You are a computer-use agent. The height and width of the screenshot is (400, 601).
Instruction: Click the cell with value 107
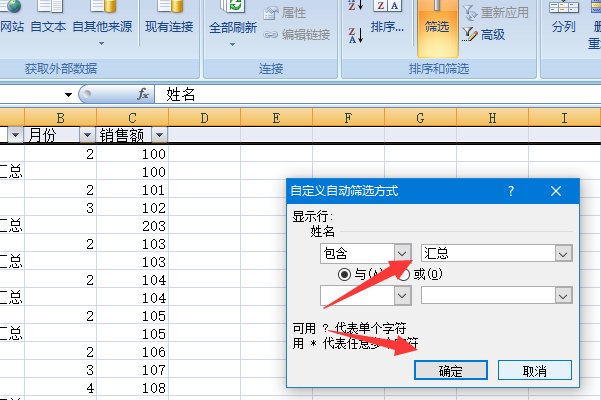[x=132, y=370]
